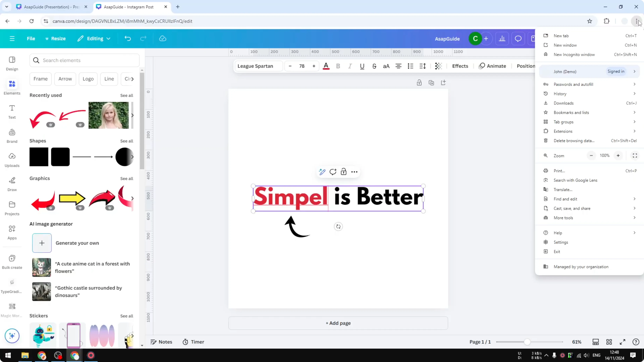644x362 pixels.
Task: Toggle bold on the selected text
Action: tap(338, 66)
